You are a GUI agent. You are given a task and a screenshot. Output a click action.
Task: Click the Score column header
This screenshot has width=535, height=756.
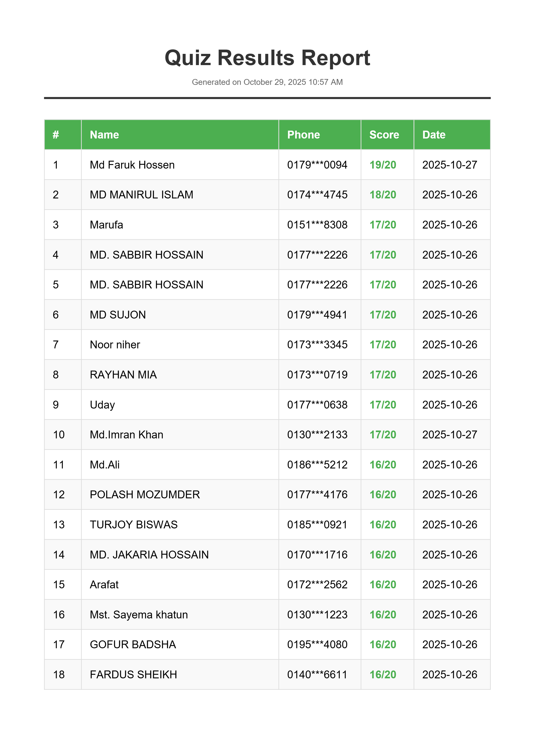(384, 135)
